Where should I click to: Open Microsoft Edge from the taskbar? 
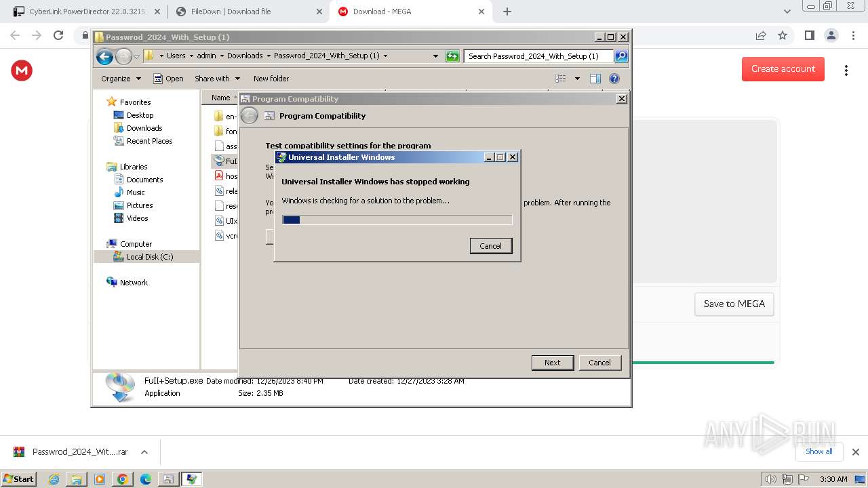[146, 479]
